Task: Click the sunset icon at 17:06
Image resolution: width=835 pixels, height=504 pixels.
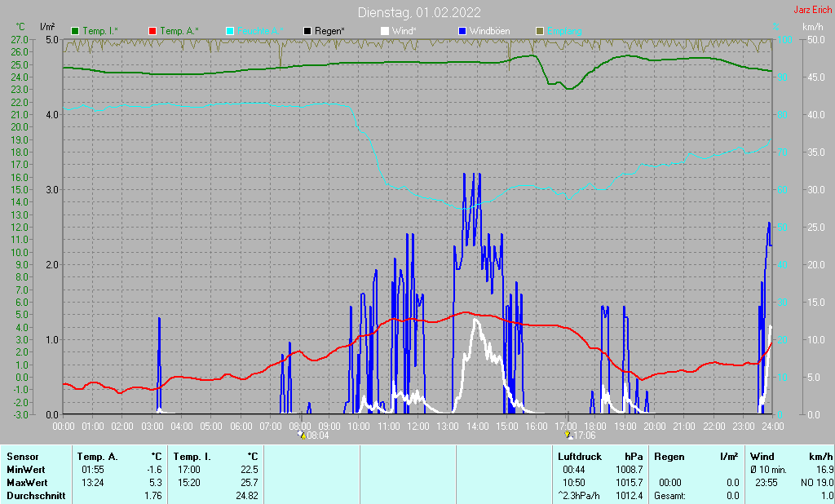Action: pos(568,435)
